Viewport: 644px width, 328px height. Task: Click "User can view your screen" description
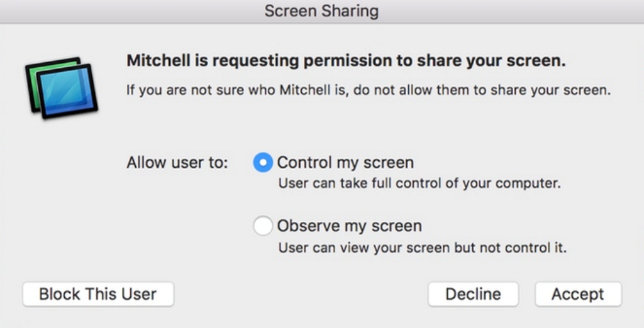point(422,248)
